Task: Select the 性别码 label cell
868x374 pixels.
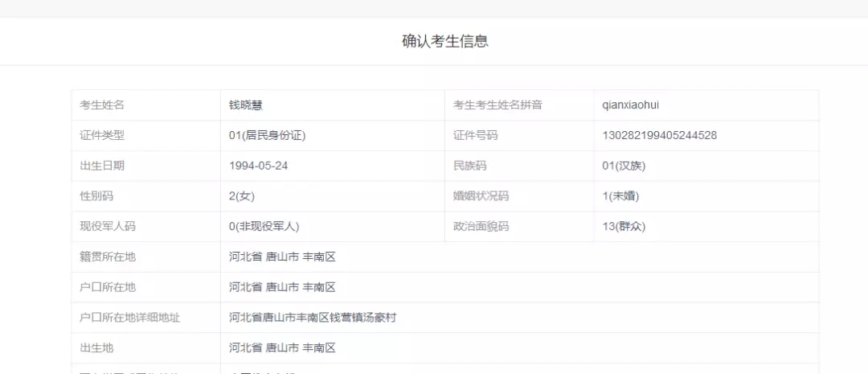Action: [x=146, y=196]
